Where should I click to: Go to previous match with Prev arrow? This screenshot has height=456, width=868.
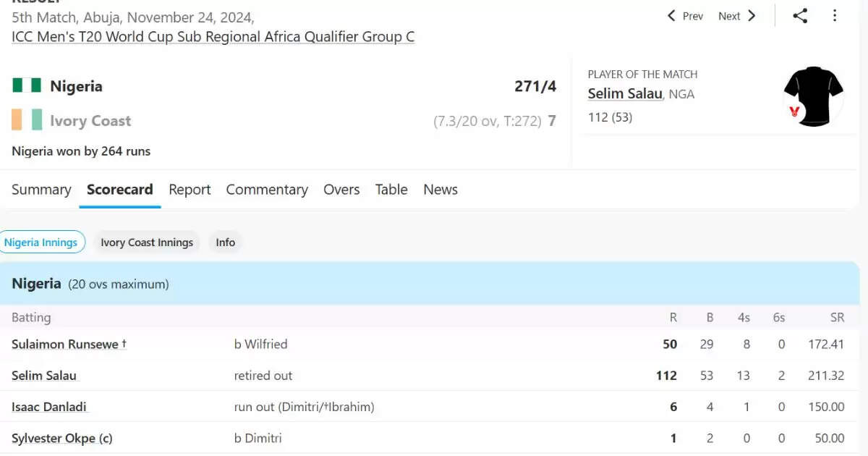click(684, 16)
